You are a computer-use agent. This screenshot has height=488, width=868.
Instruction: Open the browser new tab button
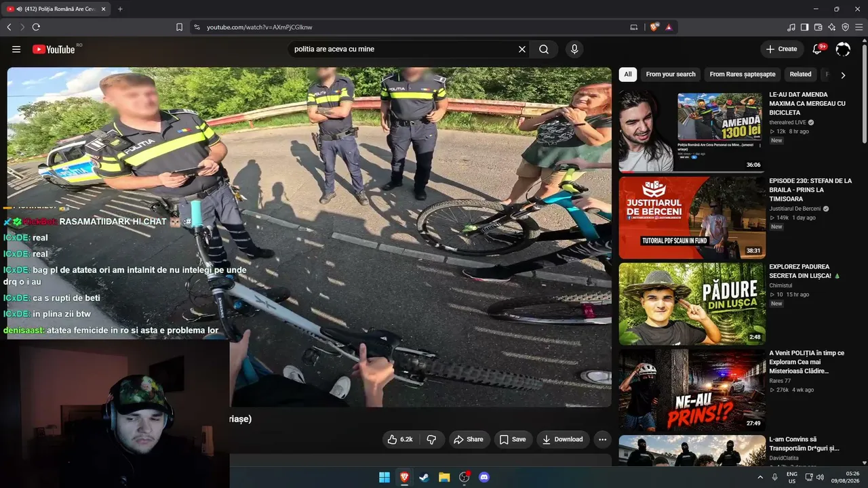[120, 9]
